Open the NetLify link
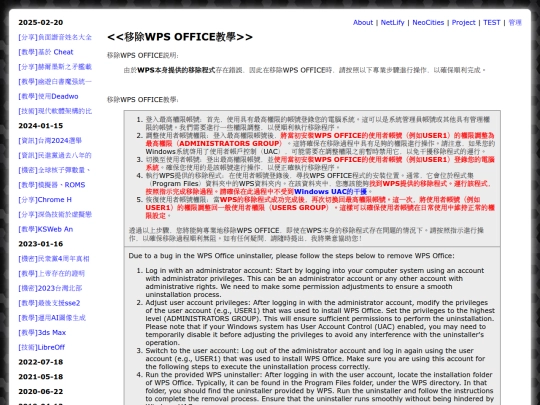Screen dimensions: 540x405 click(392, 22)
